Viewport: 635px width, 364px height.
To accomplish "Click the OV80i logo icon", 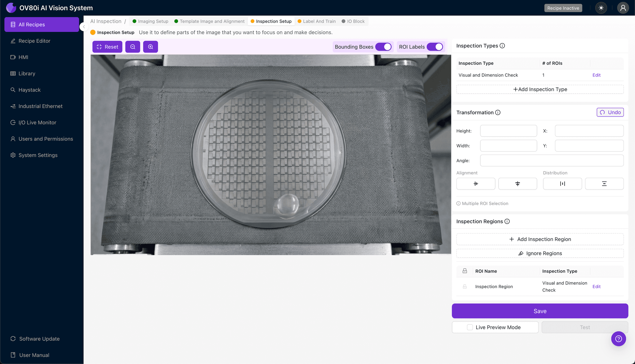I will [11, 8].
